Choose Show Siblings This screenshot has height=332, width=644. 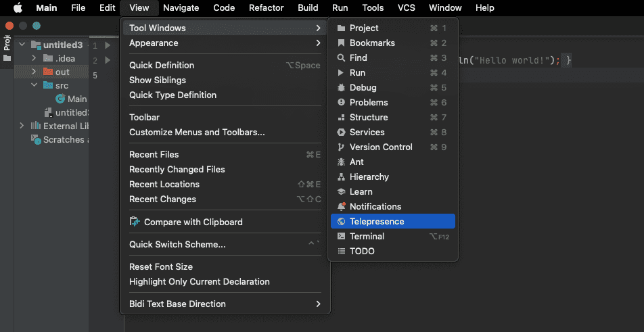click(225, 80)
